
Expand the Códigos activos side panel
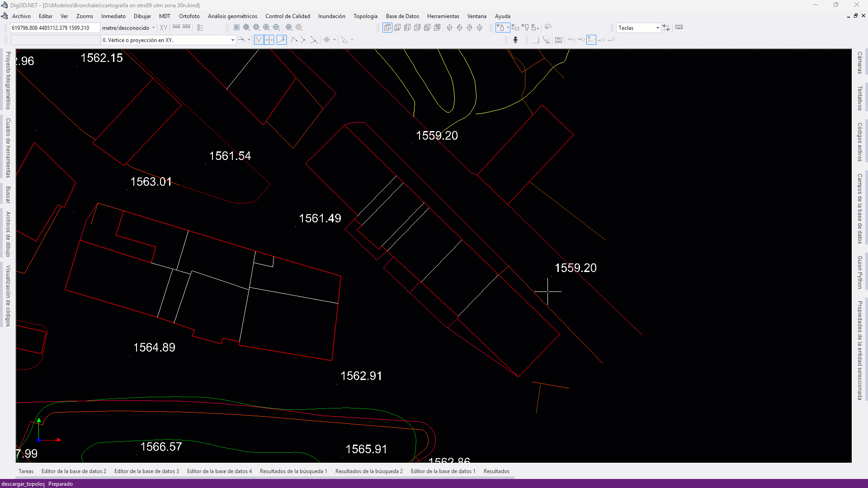(859, 142)
